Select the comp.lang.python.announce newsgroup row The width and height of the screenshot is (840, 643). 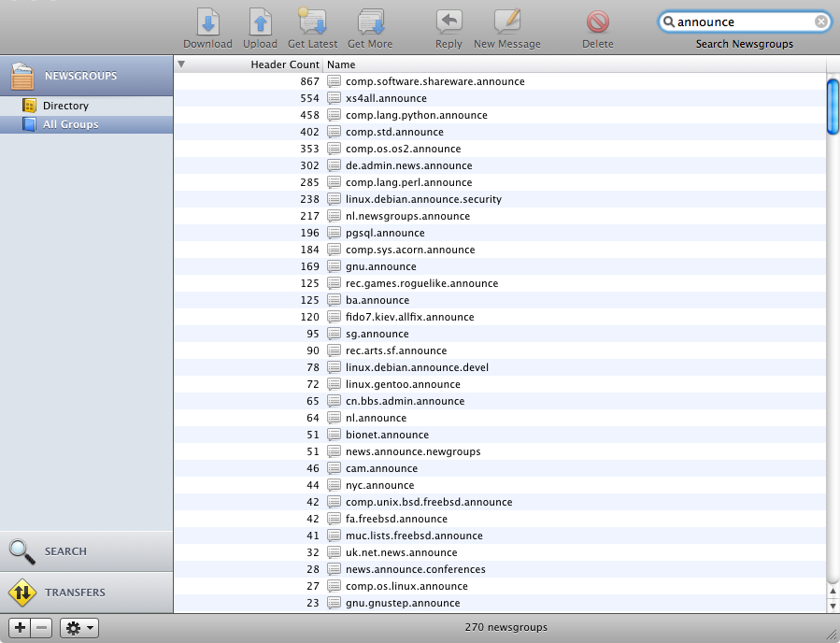(416, 115)
